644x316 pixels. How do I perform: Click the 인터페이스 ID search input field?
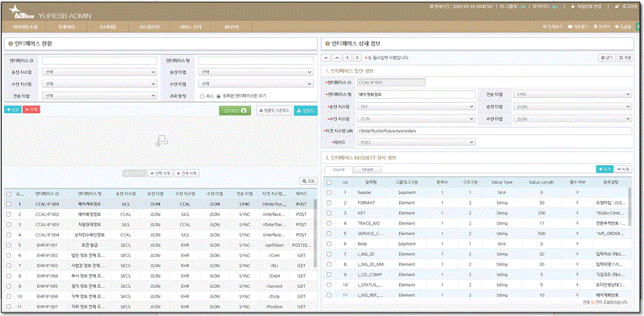coord(99,61)
